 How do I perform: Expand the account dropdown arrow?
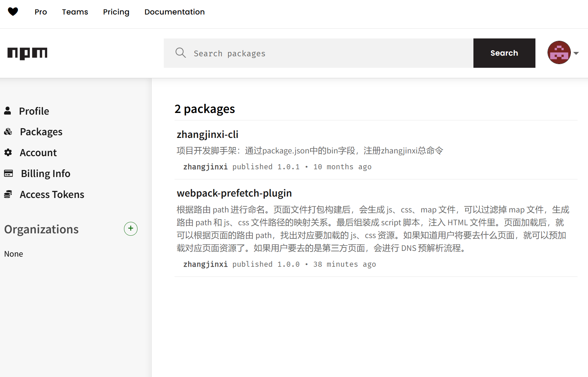click(x=576, y=53)
